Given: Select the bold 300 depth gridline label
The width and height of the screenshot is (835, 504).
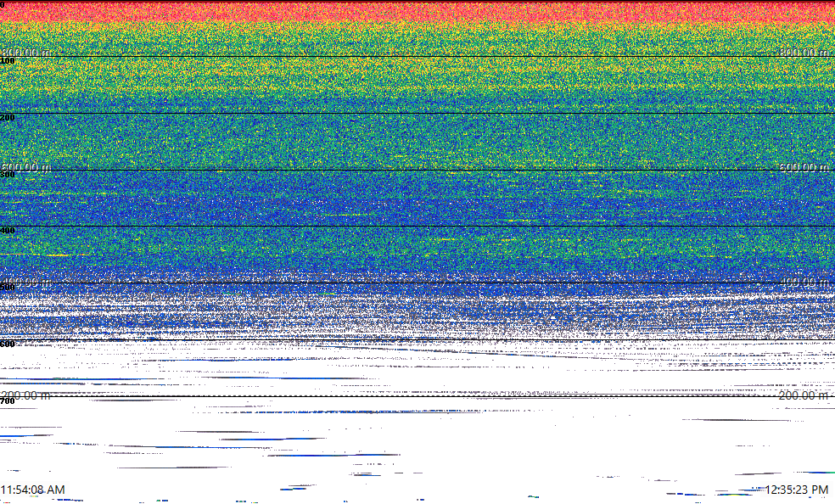Looking at the screenshot, I should [8, 175].
